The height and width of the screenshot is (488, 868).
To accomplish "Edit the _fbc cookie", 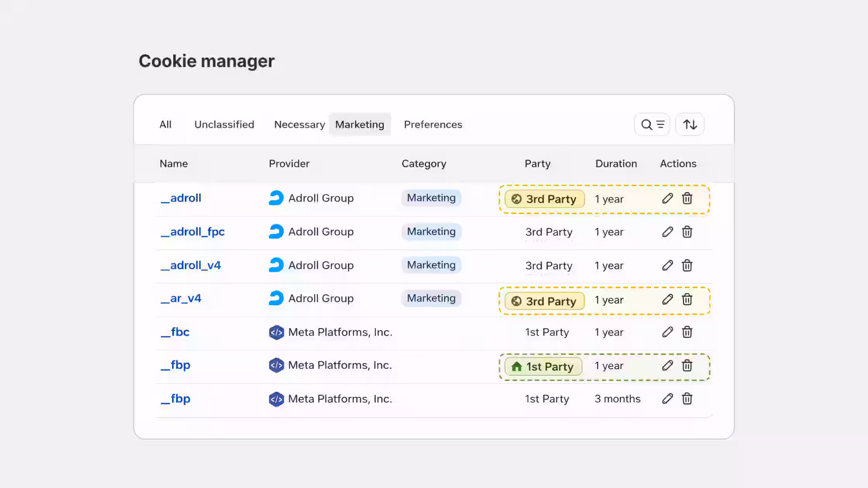I will 667,332.
